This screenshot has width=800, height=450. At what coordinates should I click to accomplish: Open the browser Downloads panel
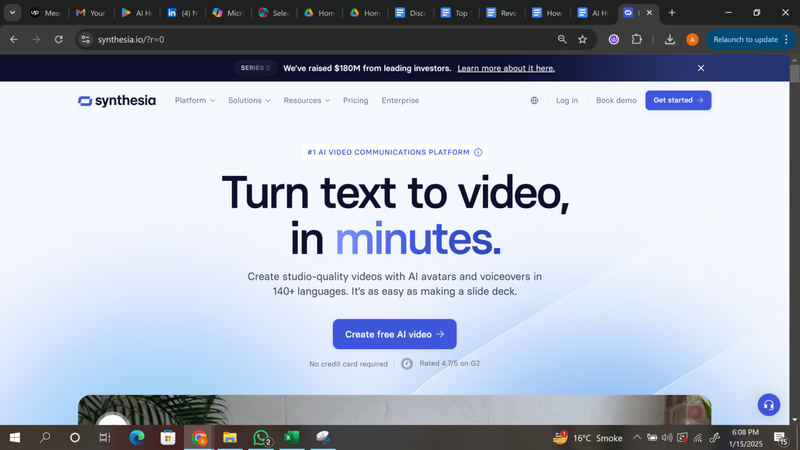[669, 39]
